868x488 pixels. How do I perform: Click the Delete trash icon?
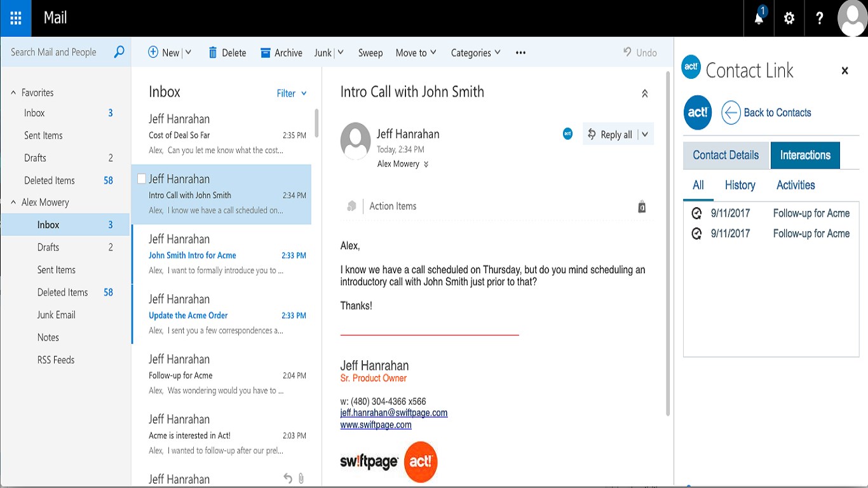213,53
